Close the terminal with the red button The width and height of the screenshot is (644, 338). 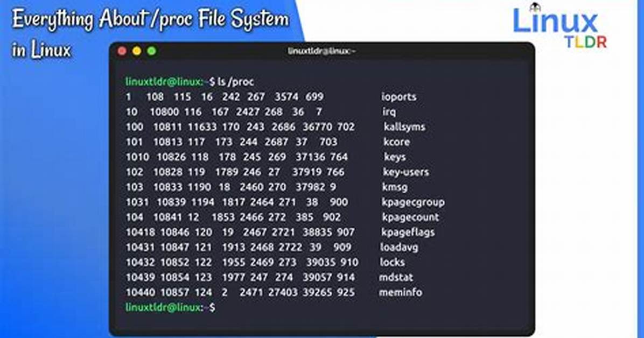(x=122, y=51)
